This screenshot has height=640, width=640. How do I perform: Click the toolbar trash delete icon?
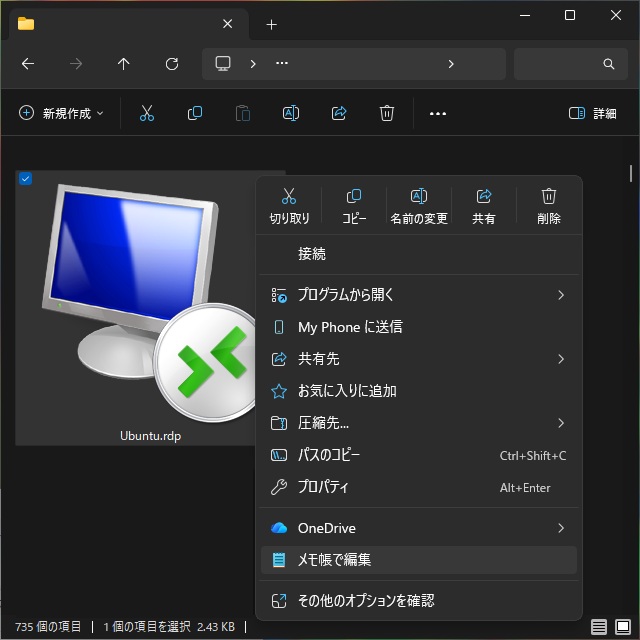[387, 113]
